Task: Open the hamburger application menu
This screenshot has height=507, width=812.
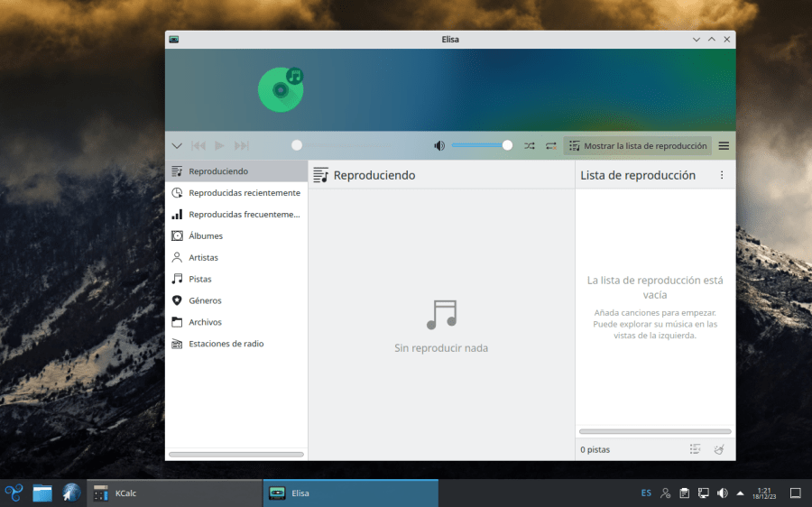Action: click(724, 145)
